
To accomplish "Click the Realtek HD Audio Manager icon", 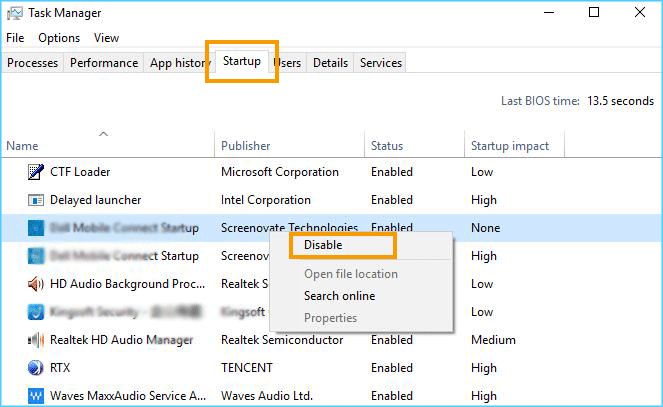I will point(35,340).
